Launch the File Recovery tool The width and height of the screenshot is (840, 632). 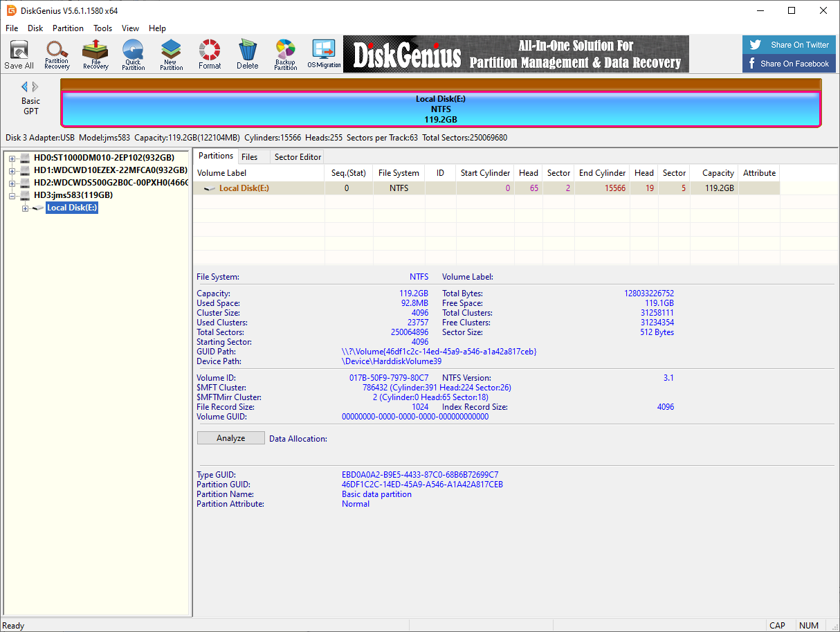point(95,54)
